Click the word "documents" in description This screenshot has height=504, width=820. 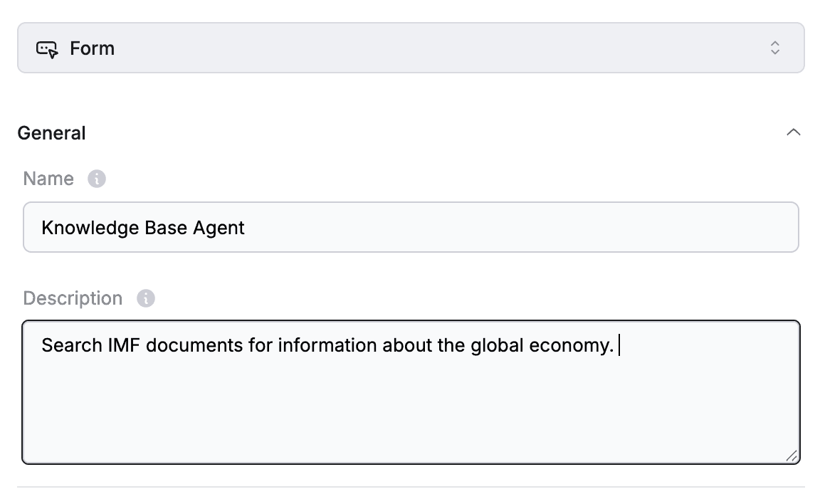[194, 345]
